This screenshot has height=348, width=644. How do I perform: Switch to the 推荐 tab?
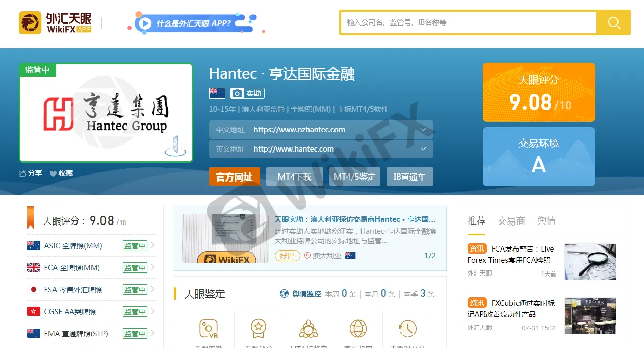pos(476,221)
